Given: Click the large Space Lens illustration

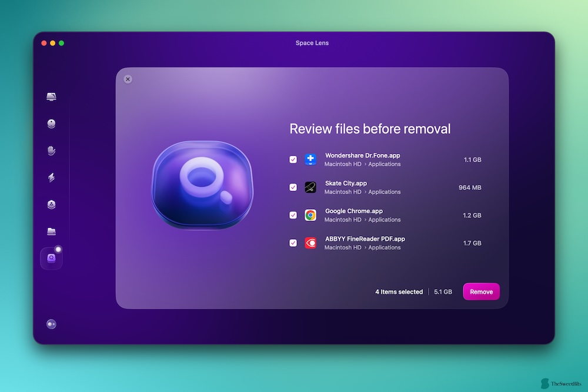Looking at the screenshot, I should [202, 185].
